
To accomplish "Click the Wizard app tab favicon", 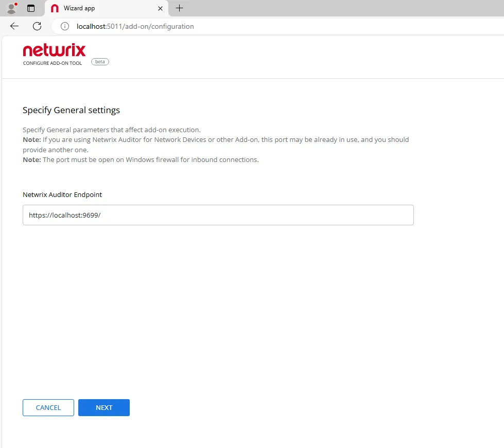I will (x=55, y=8).
